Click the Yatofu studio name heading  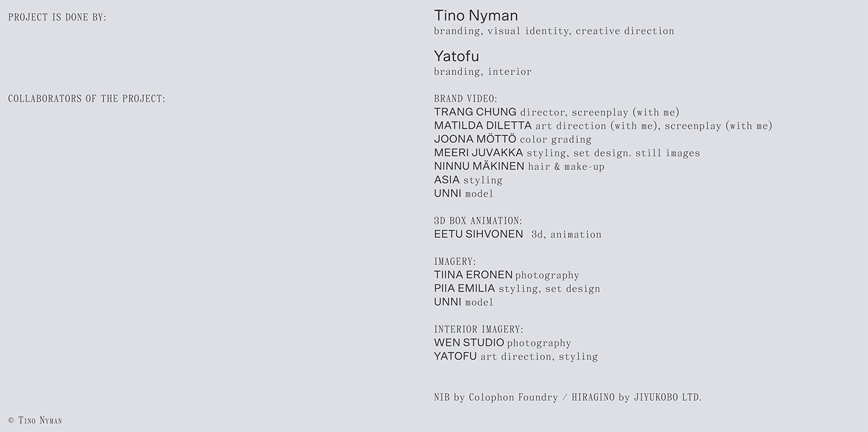click(456, 56)
